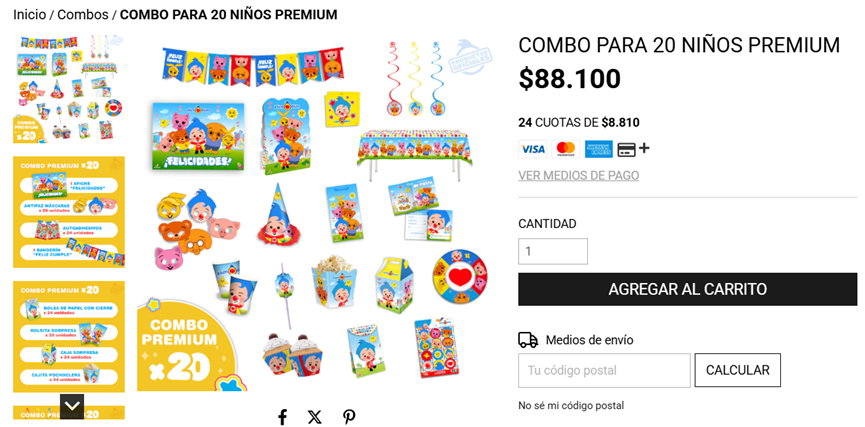This screenshot has width=865, height=427.
Task: Focus the Cantidad quantity field
Action: tap(553, 252)
